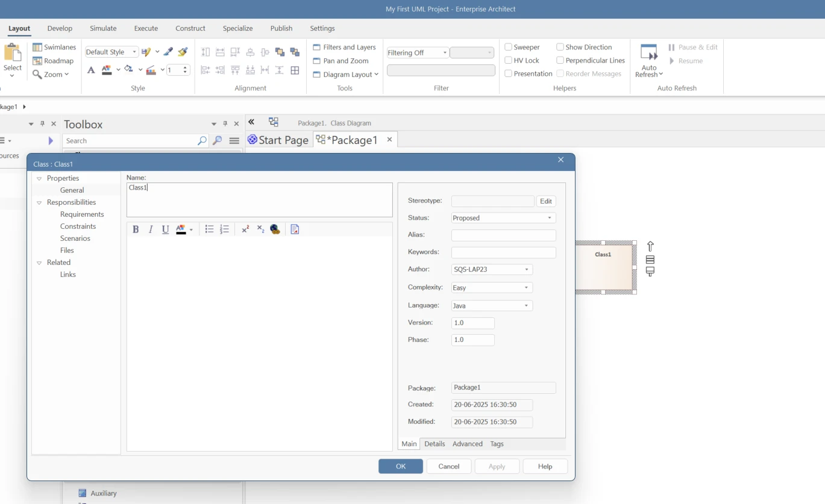Expand the Language dropdown set to Java
The width and height of the screenshot is (825, 504).
point(492,306)
